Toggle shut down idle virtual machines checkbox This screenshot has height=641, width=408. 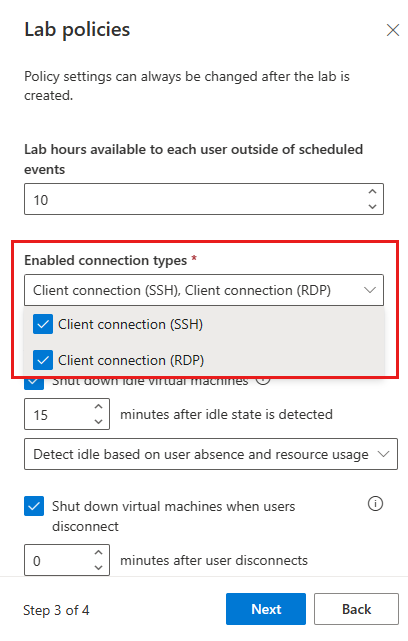click(34, 383)
